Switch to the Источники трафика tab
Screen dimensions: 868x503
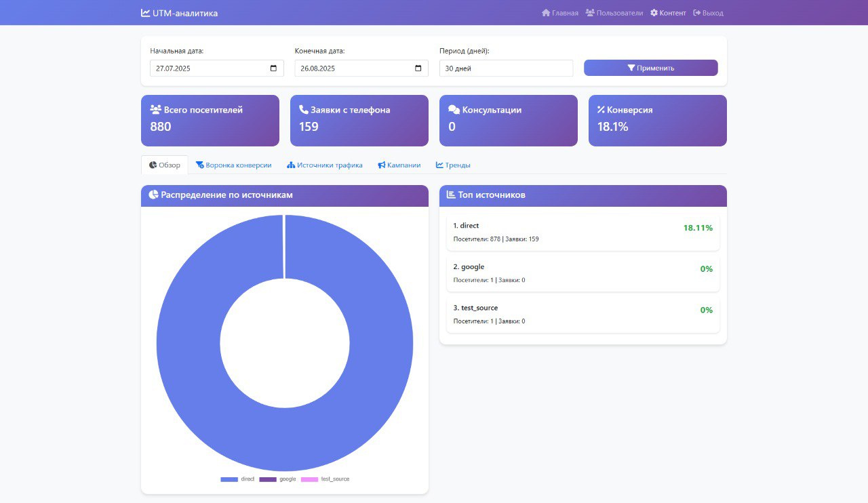(325, 165)
